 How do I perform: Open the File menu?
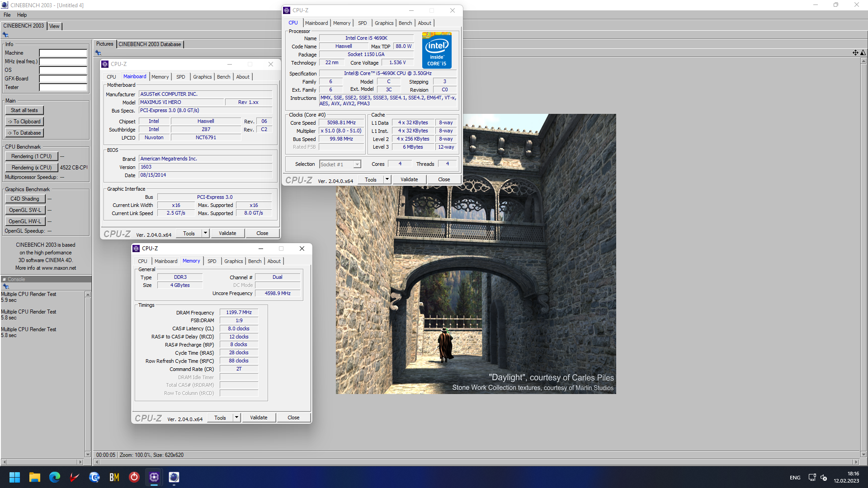pyautogui.click(x=7, y=15)
